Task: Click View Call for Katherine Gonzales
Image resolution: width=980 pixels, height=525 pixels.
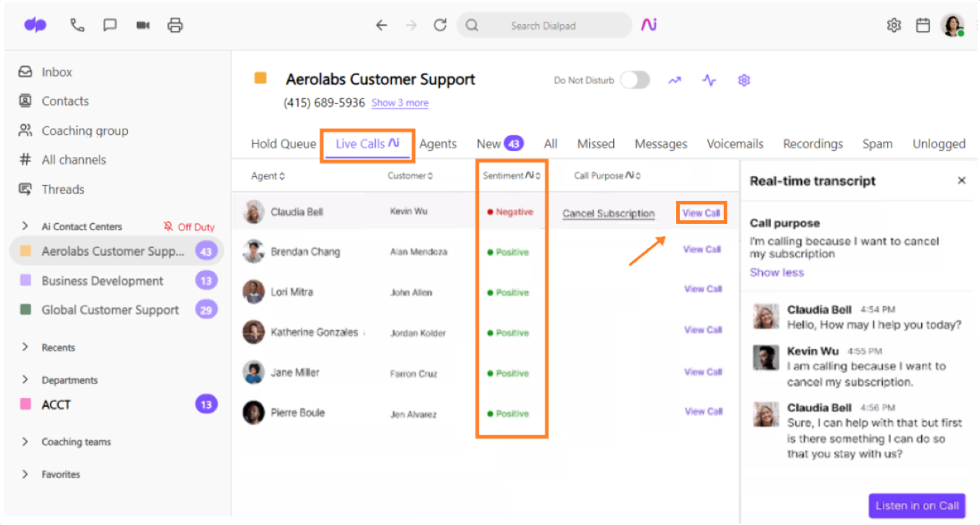Action: [x=703, y=329]
